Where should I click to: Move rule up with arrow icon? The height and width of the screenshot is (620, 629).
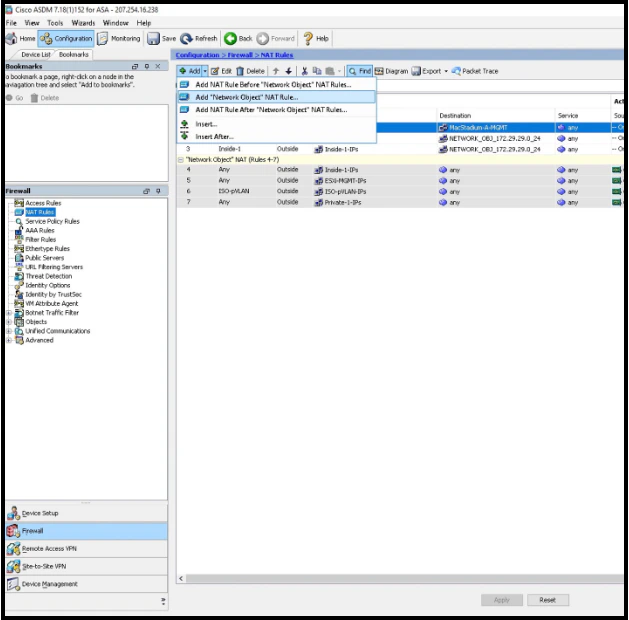point(276,71)
